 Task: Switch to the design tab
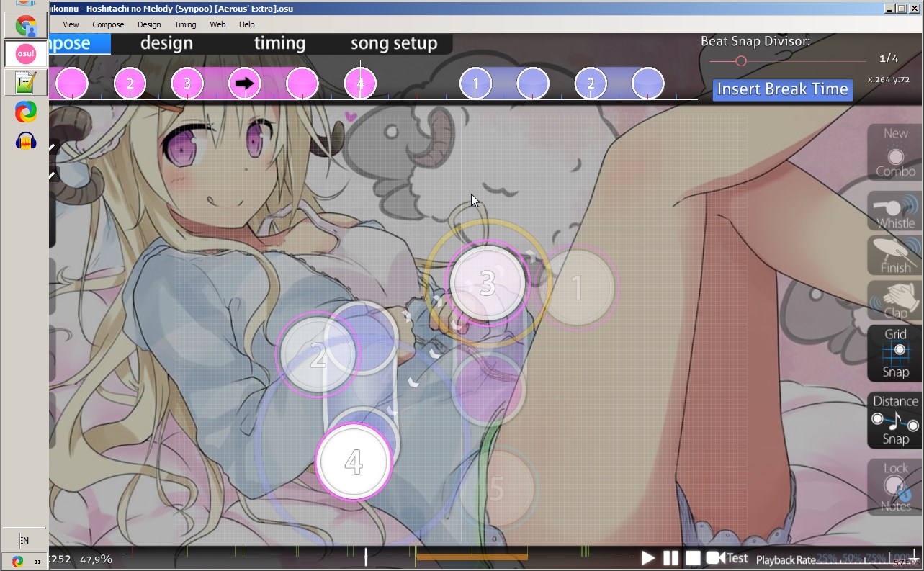(166, 43)
